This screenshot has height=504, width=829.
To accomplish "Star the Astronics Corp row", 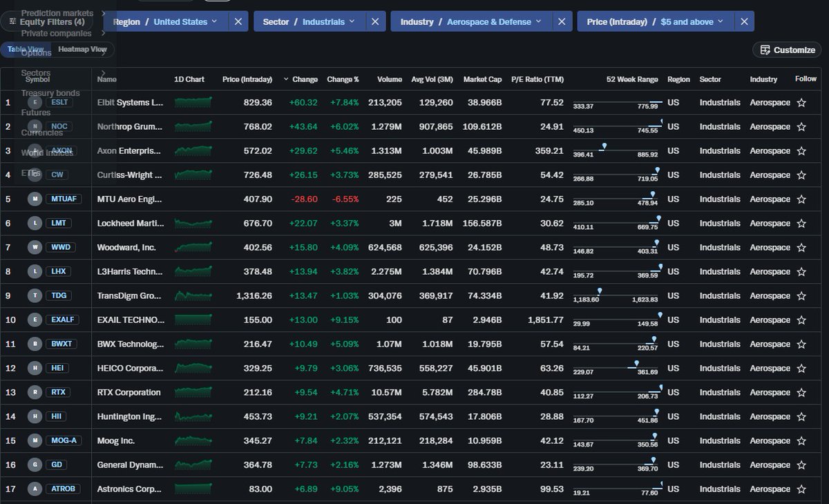I will 801,489.
